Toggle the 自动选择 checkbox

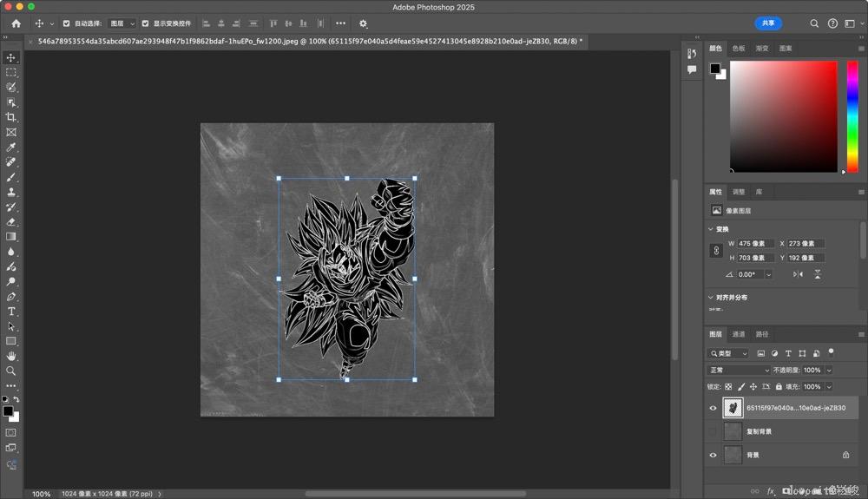[66, 23]
